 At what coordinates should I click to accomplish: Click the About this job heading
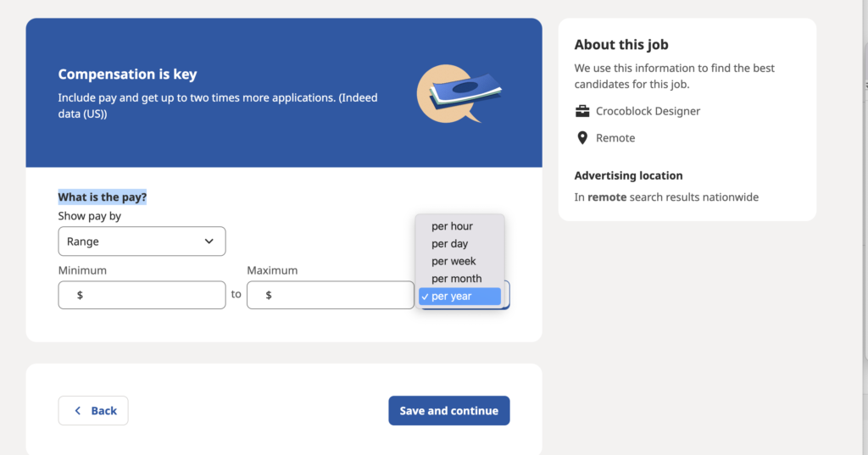tap(621, 45)
